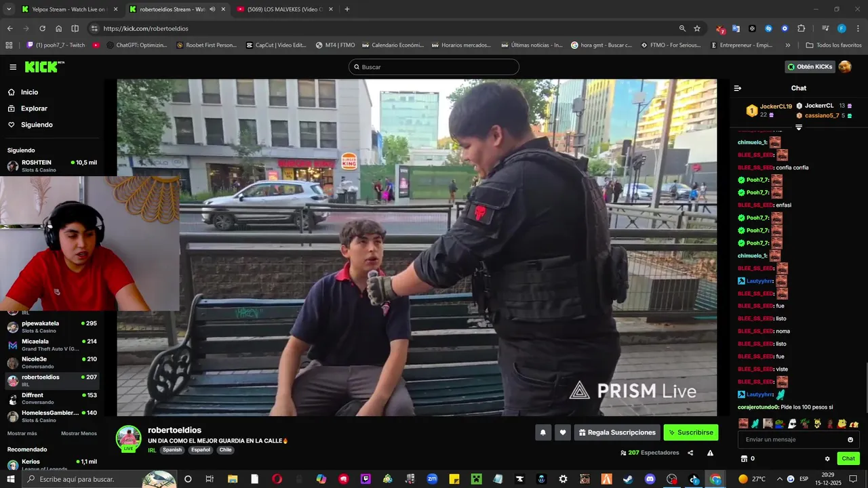Click the browser address bar URL
Viewport: 868px width, 488px height.
tap(146, 28)
